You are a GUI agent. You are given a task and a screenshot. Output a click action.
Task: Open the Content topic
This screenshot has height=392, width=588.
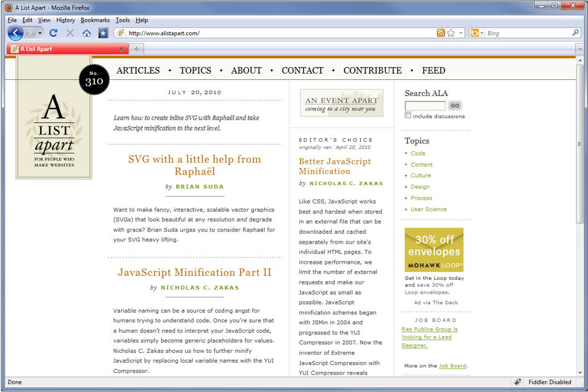[421, 165]
